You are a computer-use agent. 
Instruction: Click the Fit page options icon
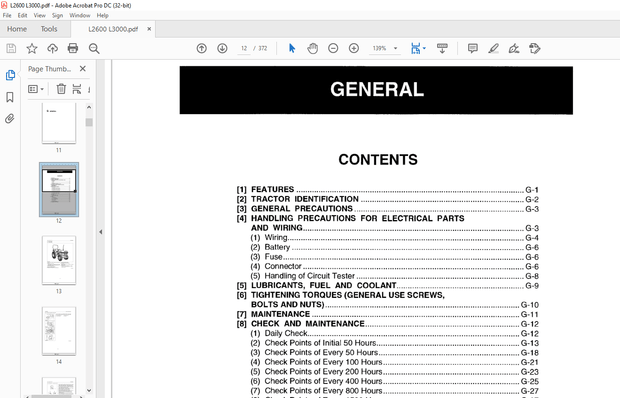pyautogui.click(x=416, y=48)
